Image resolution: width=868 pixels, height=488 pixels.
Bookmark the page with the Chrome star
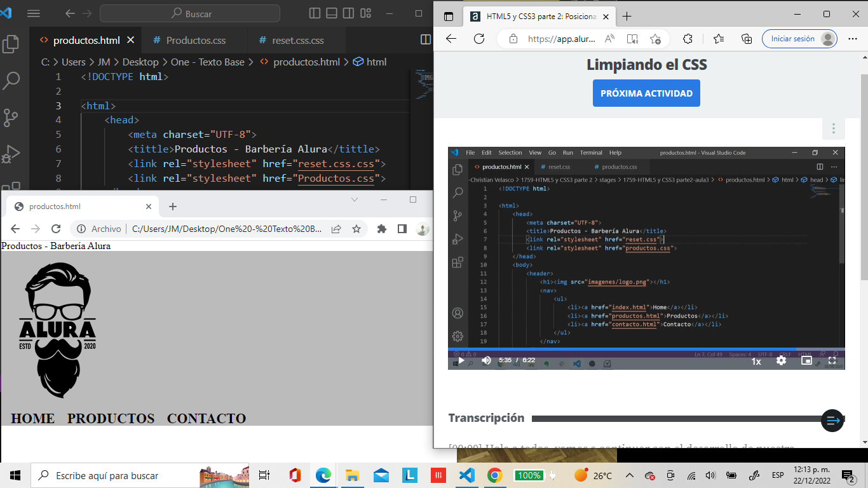(356, 229)
